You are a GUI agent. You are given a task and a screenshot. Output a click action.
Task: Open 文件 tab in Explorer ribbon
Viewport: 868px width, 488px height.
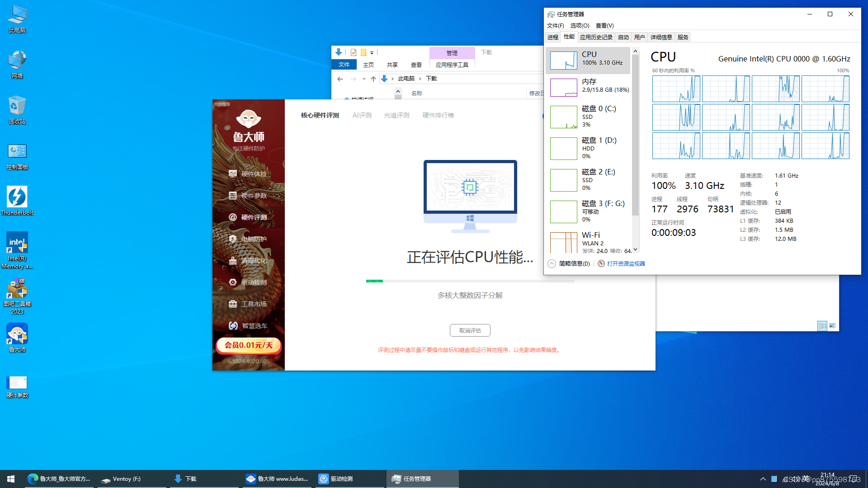pos(344,65)
